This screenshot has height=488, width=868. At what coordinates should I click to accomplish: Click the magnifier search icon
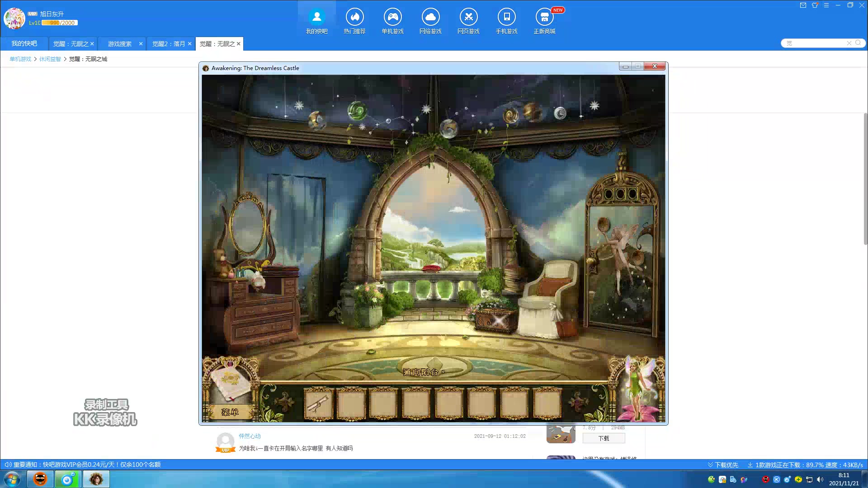pos(858,43)
